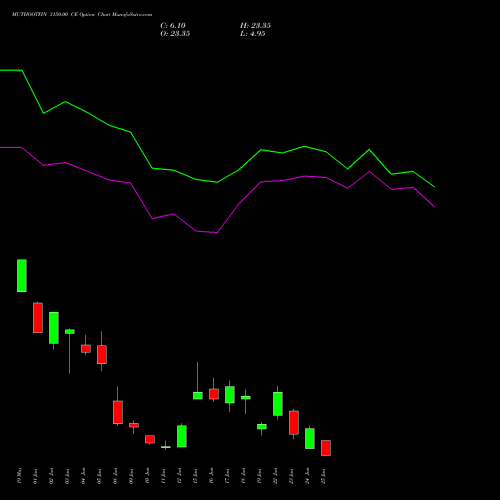The image size is (500, 500).
Task: Click the red candle above 05 Jun
Action: [102, 354]
